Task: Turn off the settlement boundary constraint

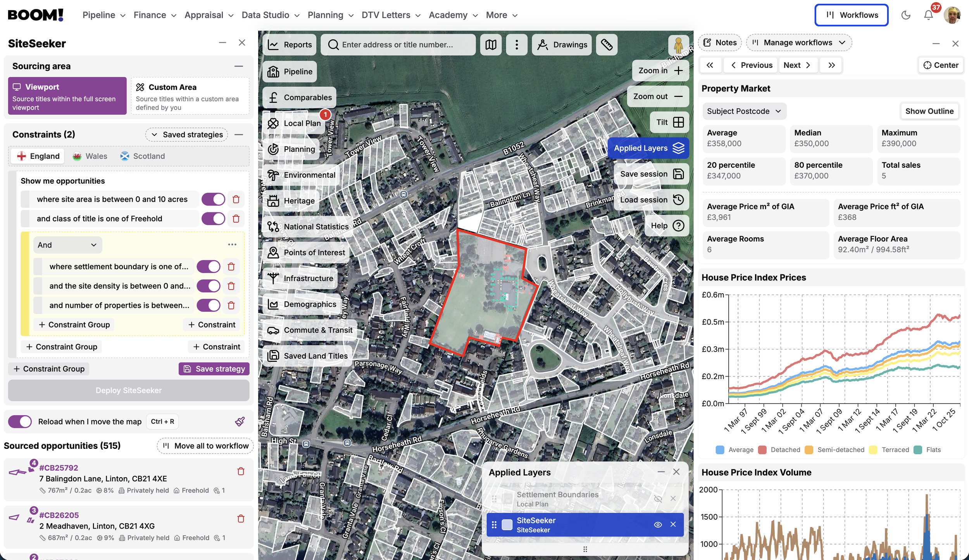Action: pos(209,266)
